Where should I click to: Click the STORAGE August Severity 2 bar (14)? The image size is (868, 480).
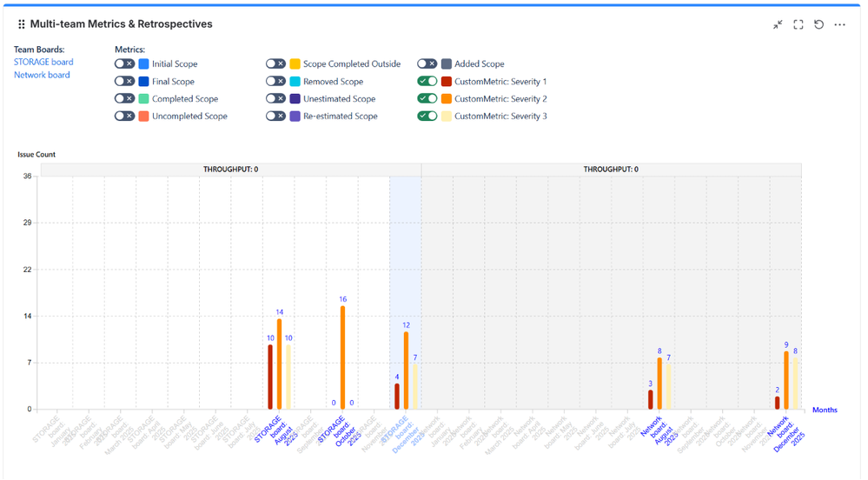tap(279, 364)
